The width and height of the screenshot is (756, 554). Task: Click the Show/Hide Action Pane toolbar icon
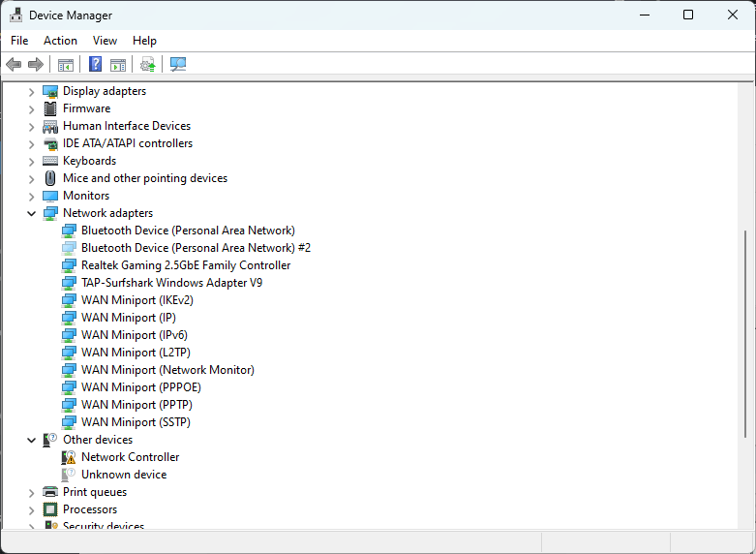pyautogui.click(x=118, y=64)
